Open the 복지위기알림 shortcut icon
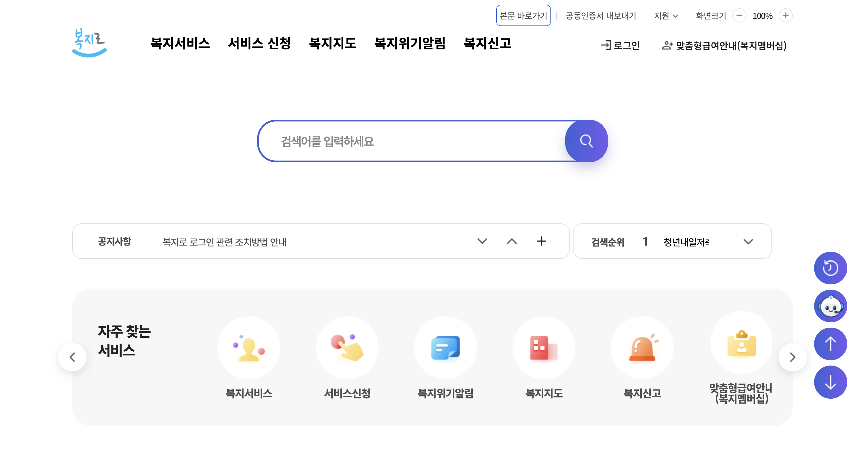Screen dimensions: 868x455 pos(445,348)
